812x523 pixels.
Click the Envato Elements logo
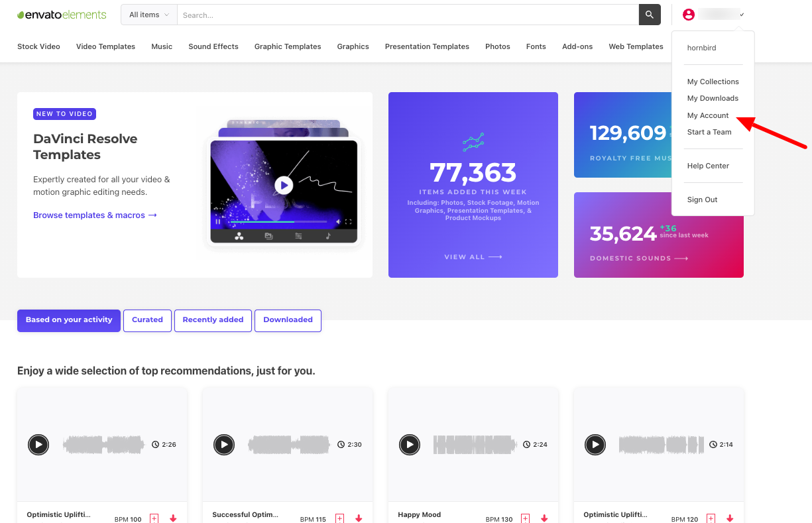(x=62, y=14)
